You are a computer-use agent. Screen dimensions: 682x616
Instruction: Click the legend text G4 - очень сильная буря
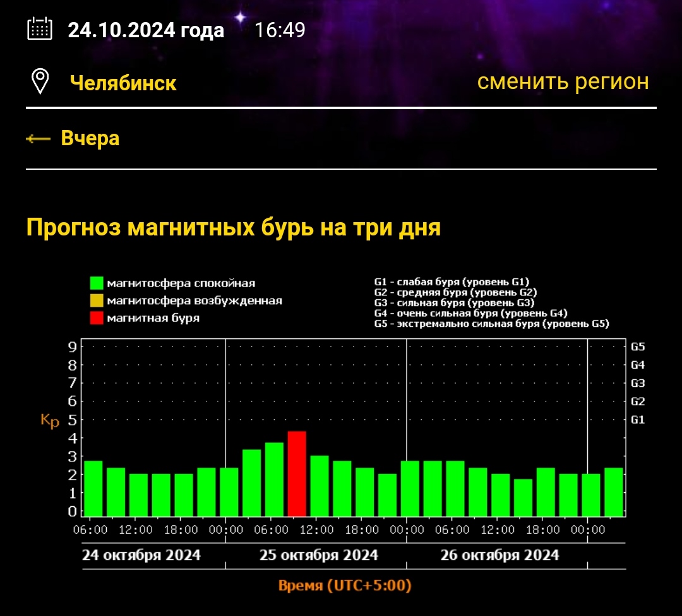470,313
